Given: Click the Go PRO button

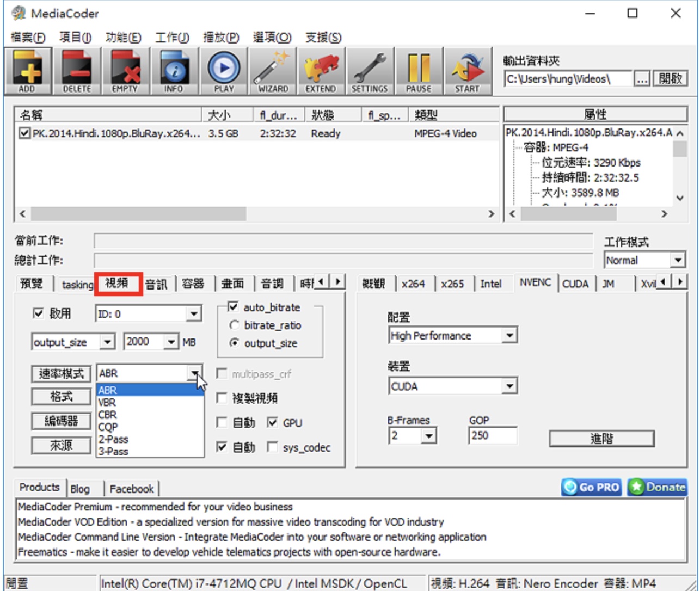Looking at the screenshot, I should point(592,487).
